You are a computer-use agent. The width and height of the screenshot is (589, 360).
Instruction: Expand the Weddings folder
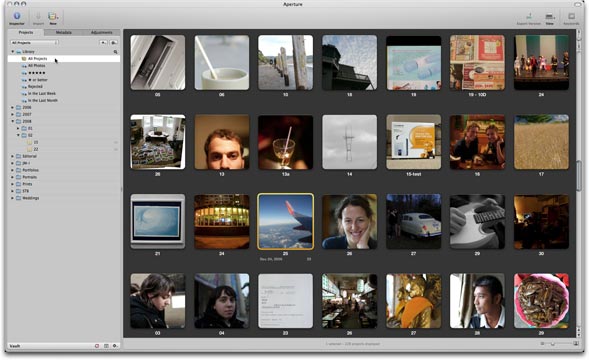[x=13, y=198]
